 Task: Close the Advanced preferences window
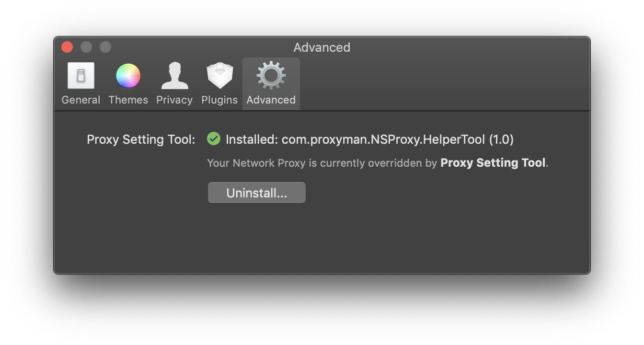tap(67, 47)
